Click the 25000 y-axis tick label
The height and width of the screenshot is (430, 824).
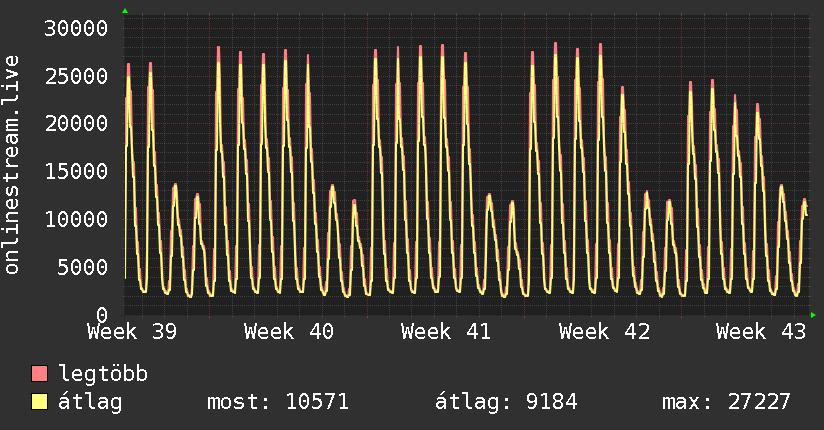coord(76,76)
